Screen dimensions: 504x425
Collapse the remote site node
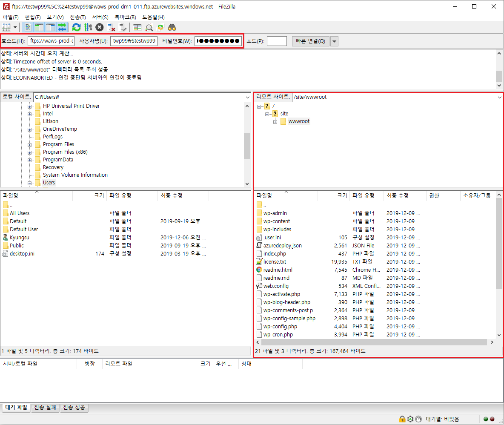click(x=267, y=114)
